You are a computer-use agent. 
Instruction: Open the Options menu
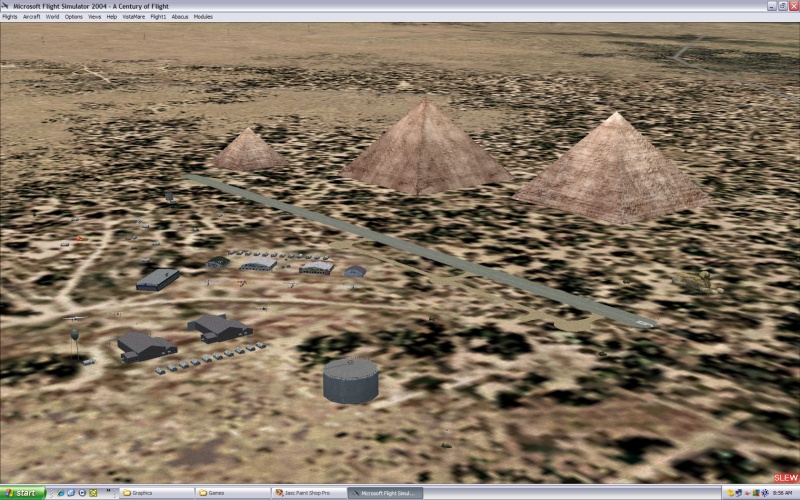(73, 17)
